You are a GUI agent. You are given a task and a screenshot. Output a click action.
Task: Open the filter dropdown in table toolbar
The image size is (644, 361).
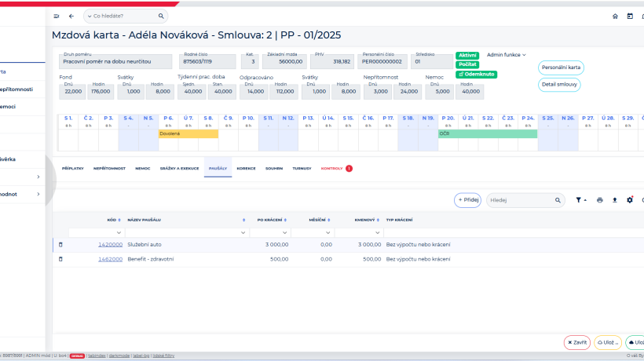tap(580, 200)
